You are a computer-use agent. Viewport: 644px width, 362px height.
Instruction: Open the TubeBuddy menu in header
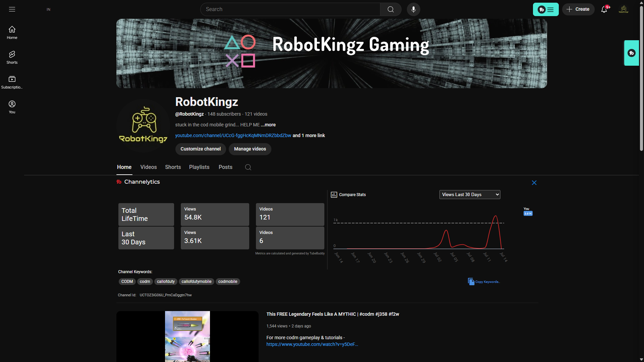coord(546,9)
